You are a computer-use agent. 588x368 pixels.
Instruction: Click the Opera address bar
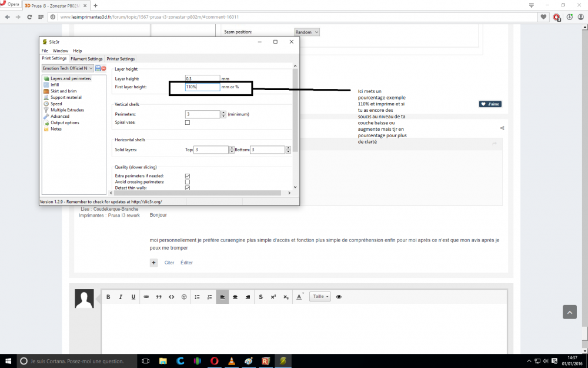(298, 17)
